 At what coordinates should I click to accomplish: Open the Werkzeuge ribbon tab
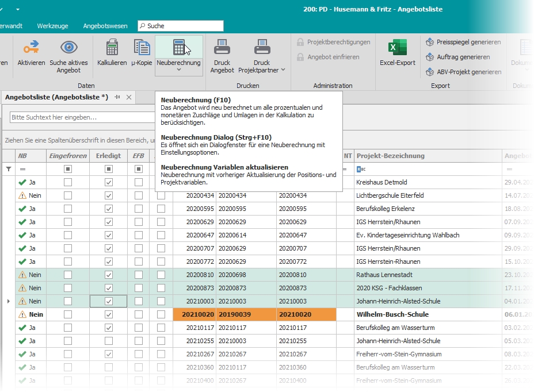point(52,26)
